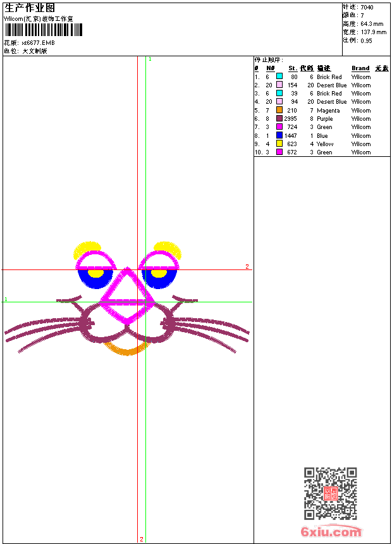
Task: Click the 大文制版 colorway text
Action: (35, 51)
